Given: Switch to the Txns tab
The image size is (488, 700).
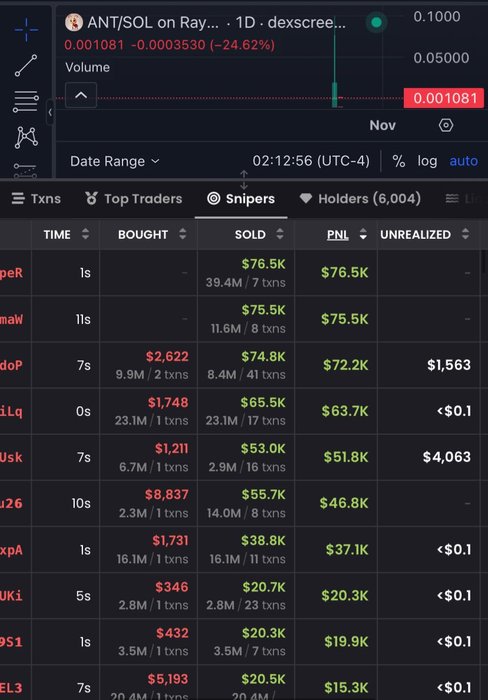Looking at the screenshot, I should coord(37,199).
